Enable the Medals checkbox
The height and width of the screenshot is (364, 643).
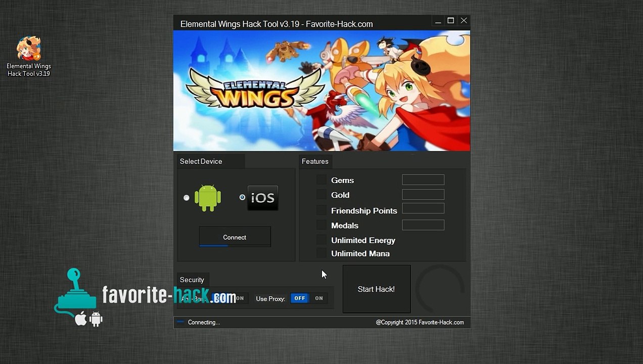pyautogui.click(x=321, y=225)
